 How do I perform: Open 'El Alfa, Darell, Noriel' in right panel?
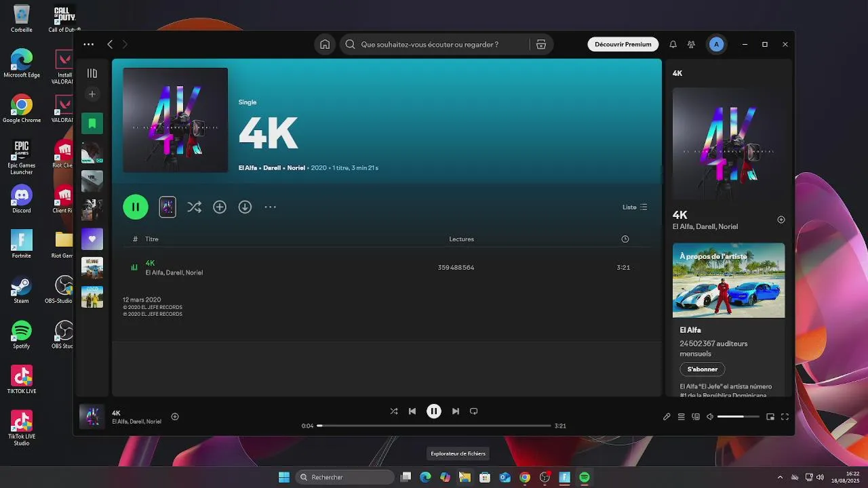coord(705,226)
